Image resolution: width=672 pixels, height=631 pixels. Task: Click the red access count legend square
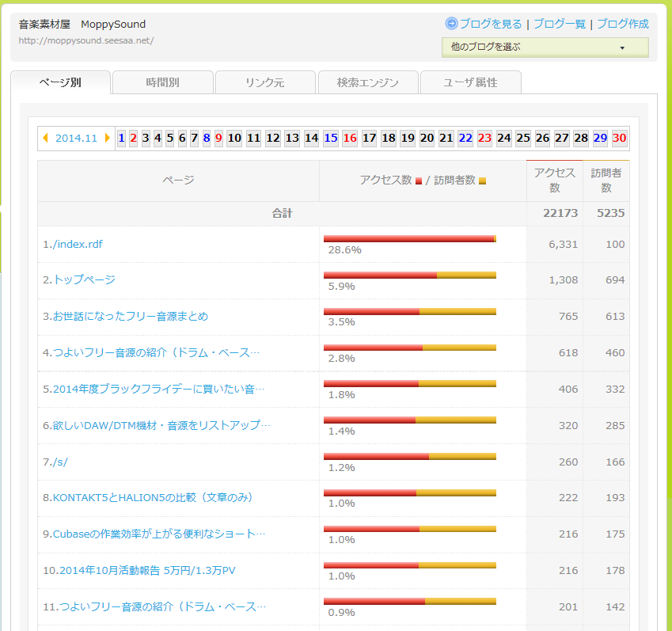click(419, 181)
